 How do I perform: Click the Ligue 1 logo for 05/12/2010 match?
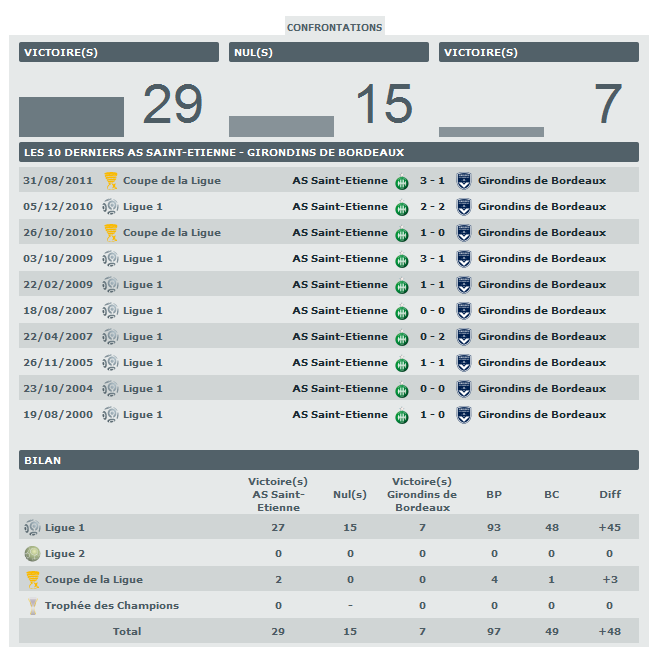click(x=111, y=207)
